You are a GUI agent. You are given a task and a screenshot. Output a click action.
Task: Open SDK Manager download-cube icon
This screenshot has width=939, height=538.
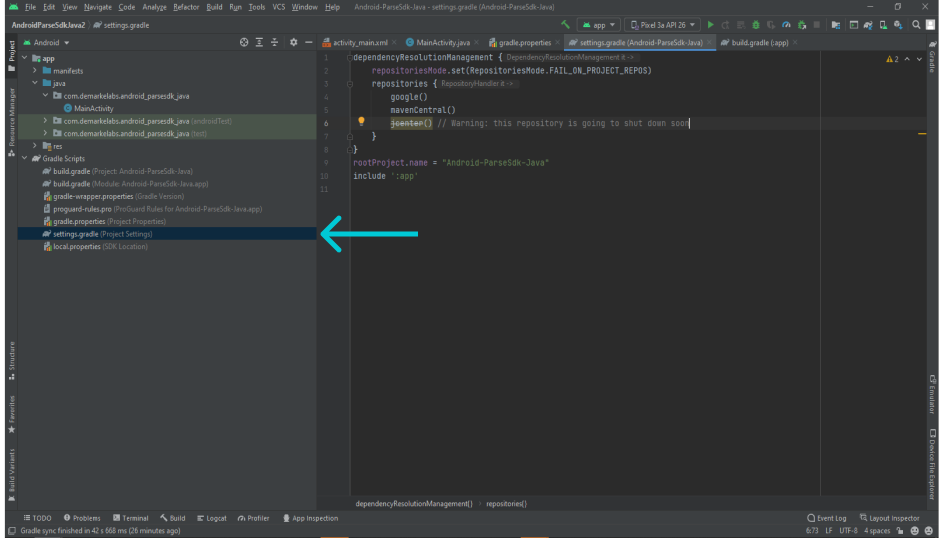[898, 25]
